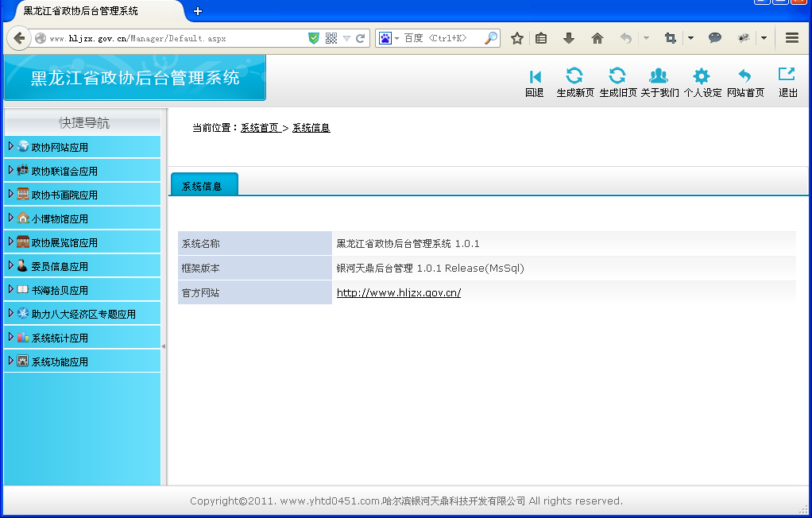
Task: Click the person icon beside 委员信息应用
Action: (22, 265)
